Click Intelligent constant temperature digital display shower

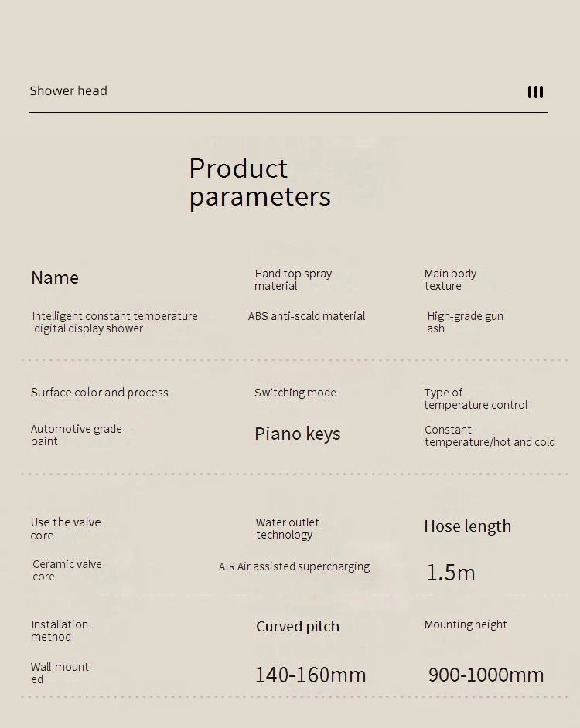pos(114,322)
